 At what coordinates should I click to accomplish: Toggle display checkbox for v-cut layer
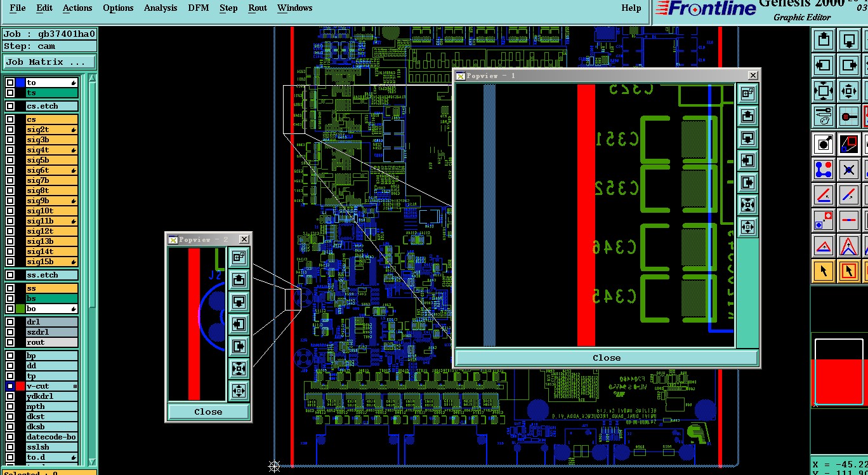10,386
